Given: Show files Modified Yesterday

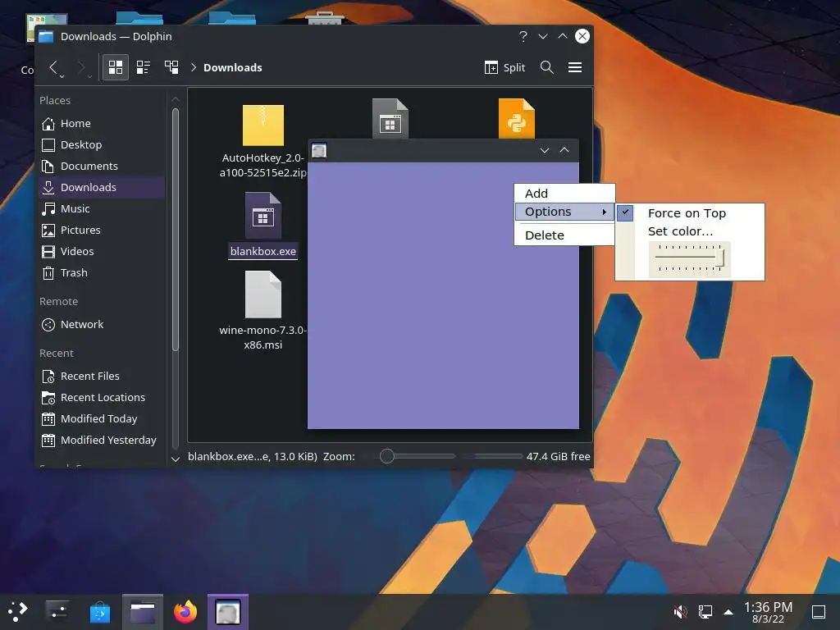Looking at the screenshot, I should [102, 440].
